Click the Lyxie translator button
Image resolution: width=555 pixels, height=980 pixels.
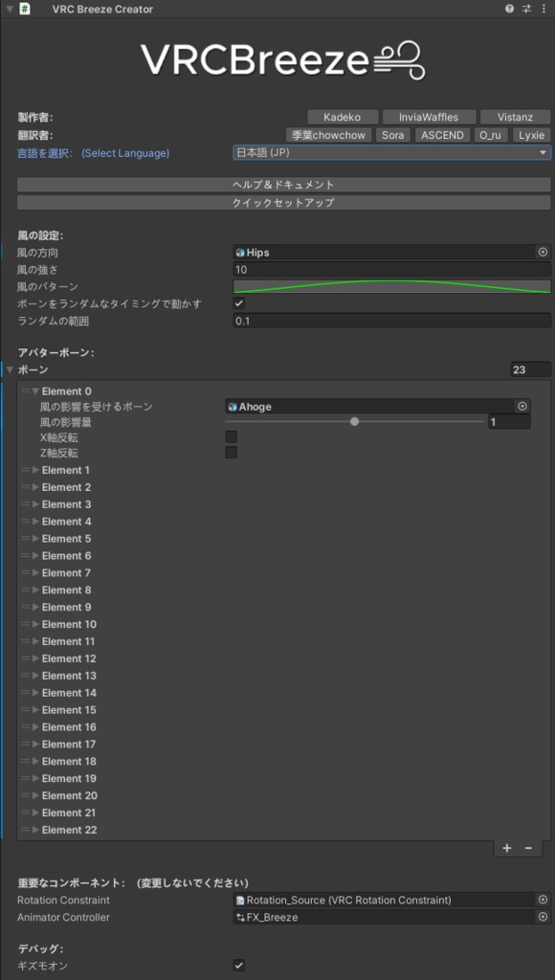[532, 135]
